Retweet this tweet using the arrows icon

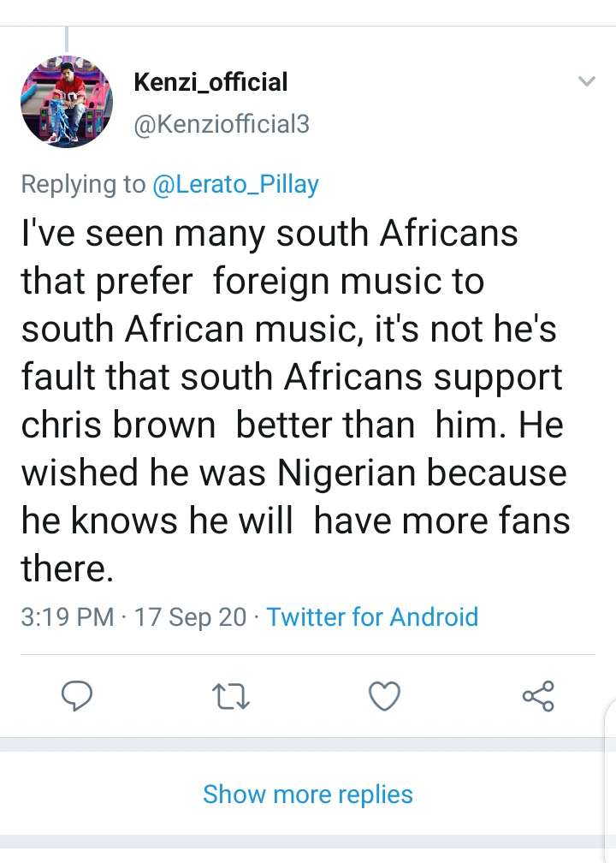(x=230, y=697)
